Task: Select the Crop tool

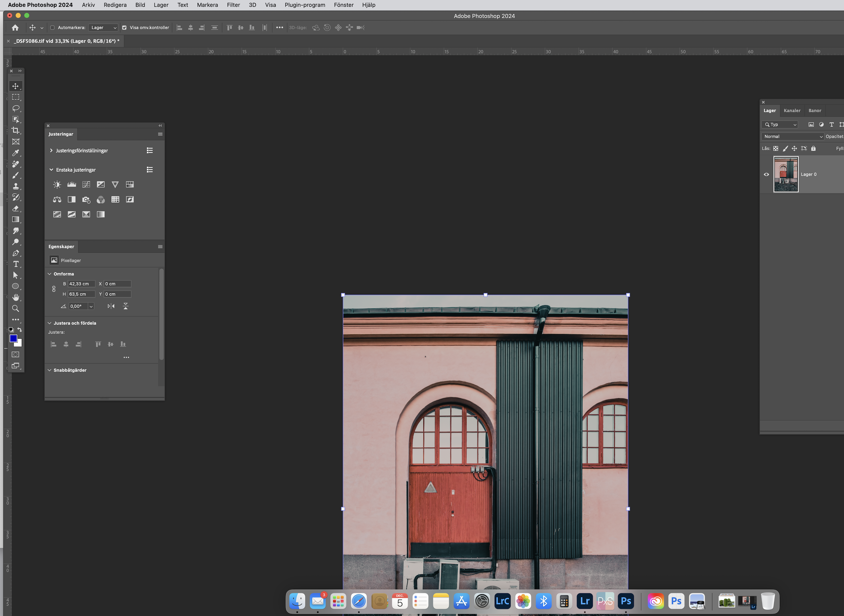Action: pyautogui.click(x=16, y=130)
